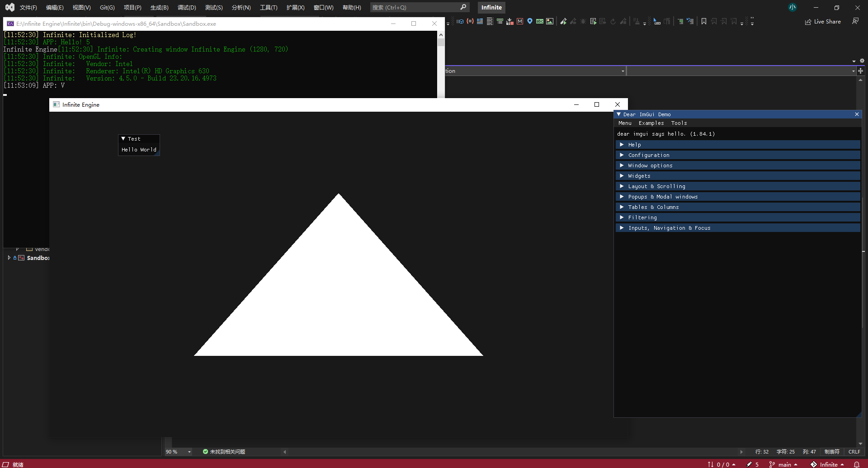The image size is (868, 468).
Task: Click the console window scrollbar thumb
Action: [441, 43]
